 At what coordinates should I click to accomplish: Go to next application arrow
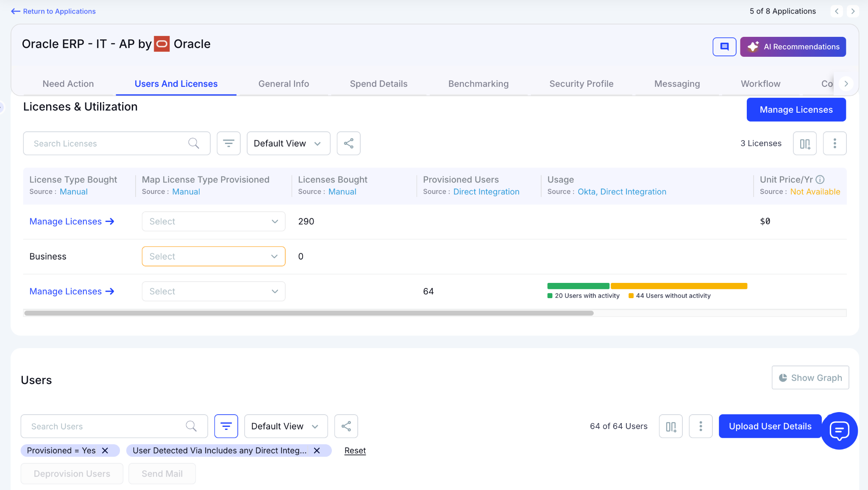pos(853,11)
